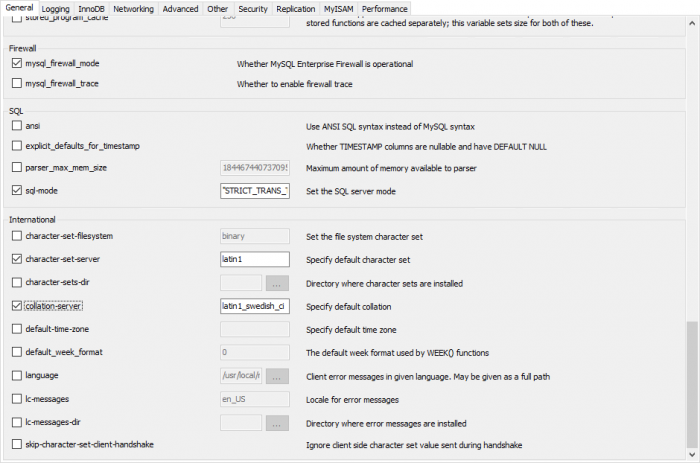Uncheck the sql-mode option

click(x=16, y=189)
